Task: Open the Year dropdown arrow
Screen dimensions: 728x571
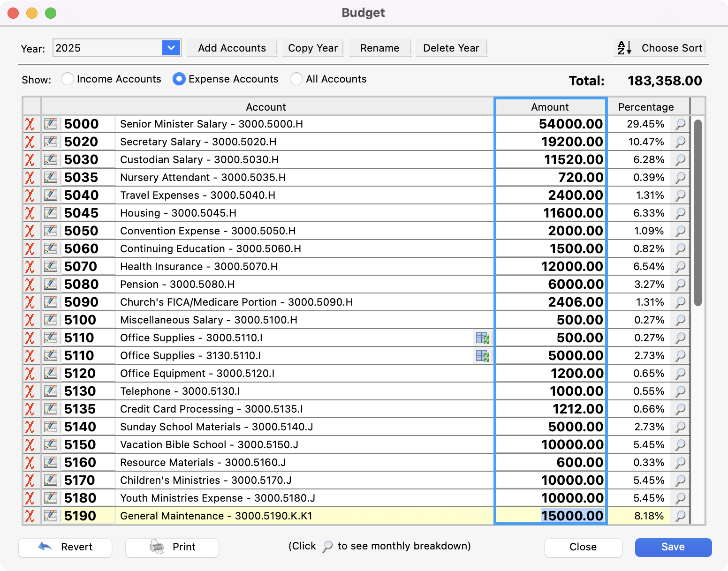Action: point(171,48)
